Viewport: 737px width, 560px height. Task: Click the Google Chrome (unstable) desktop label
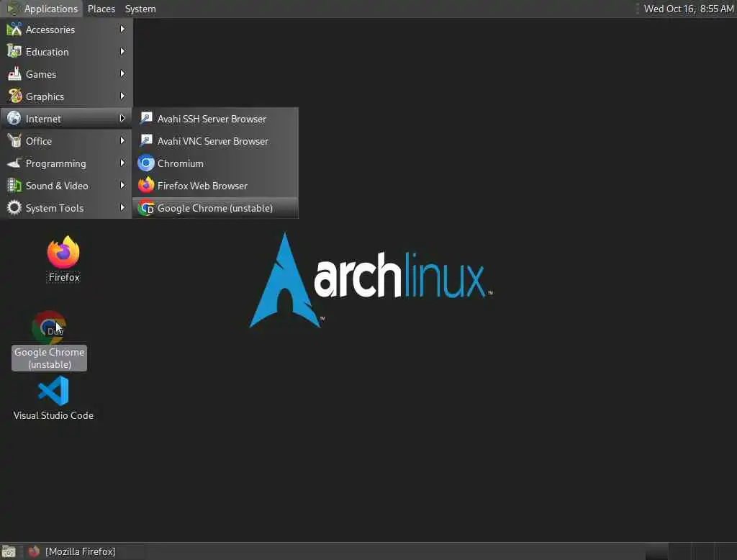50,358
